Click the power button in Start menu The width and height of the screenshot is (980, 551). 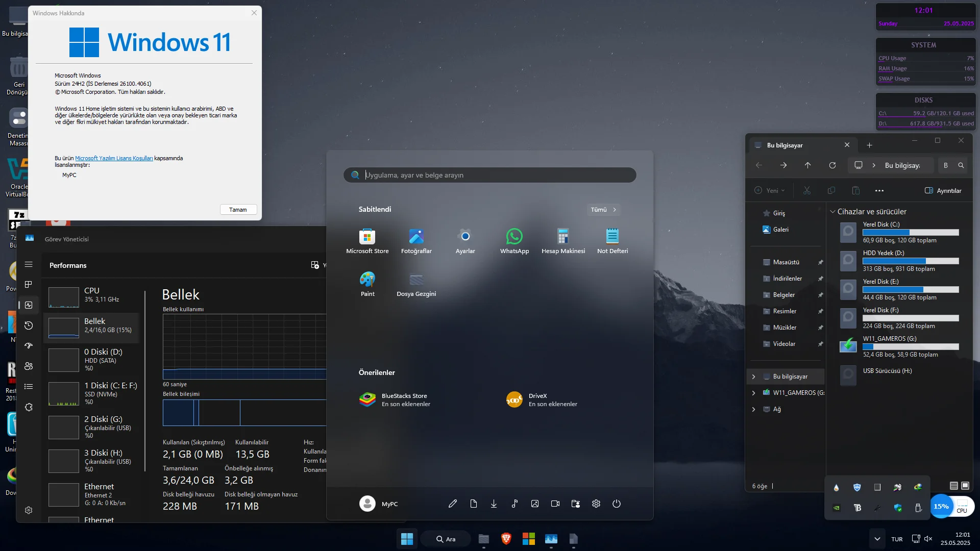click(617, 504)
